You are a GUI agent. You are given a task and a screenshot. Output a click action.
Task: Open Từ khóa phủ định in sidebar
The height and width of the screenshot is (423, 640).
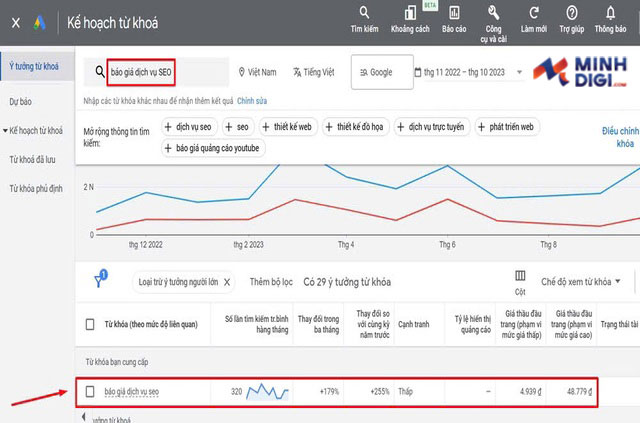(x=36, y=188)
